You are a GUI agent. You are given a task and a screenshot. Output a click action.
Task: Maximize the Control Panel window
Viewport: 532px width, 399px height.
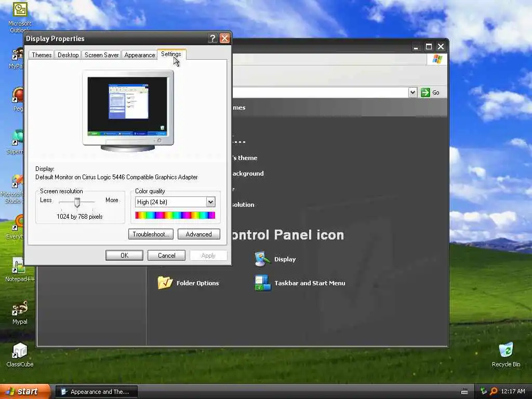coord(429,46)
